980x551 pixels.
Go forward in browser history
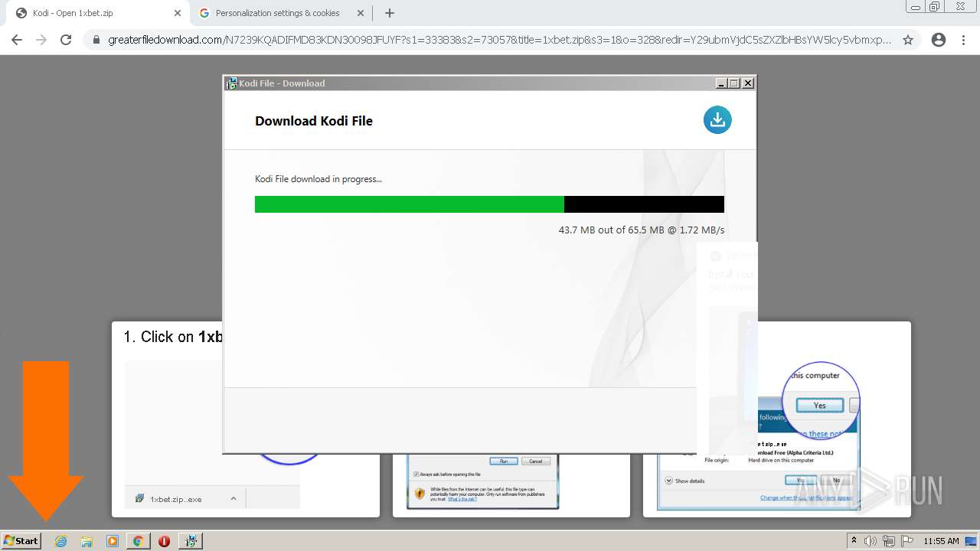[x=41, y=40]
